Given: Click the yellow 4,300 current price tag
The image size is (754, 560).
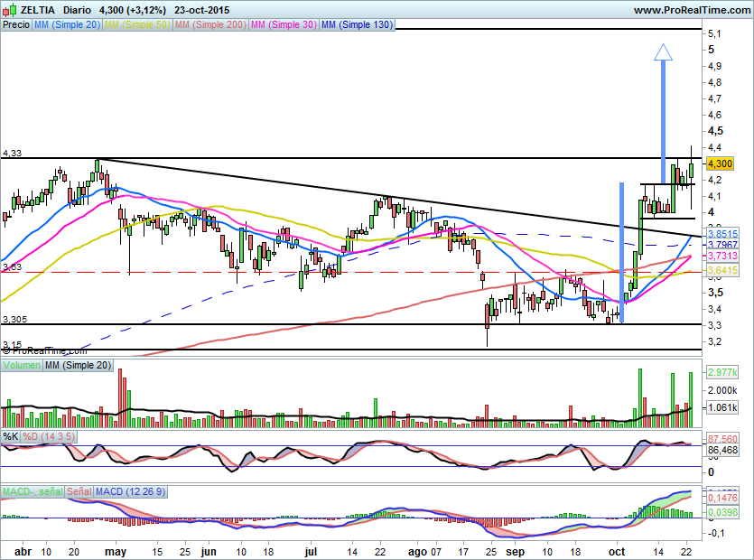Looking at the screenshot, I should [720, 163].
